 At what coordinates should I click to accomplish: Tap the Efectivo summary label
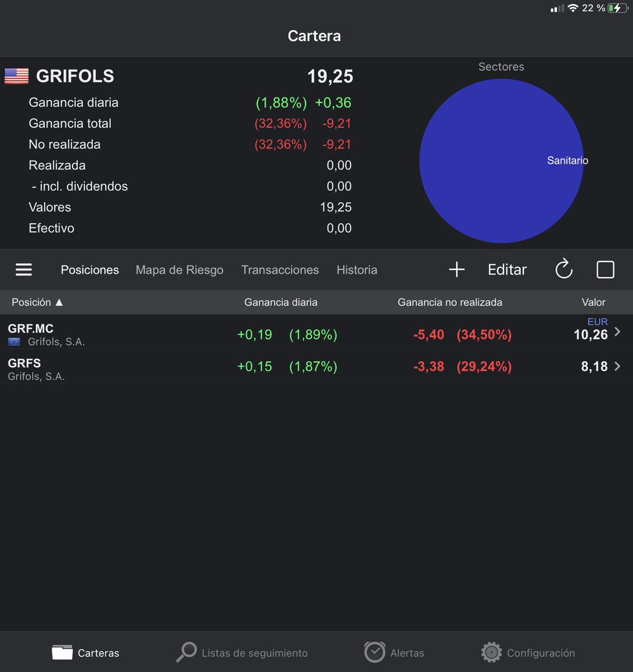click(51, 228)
